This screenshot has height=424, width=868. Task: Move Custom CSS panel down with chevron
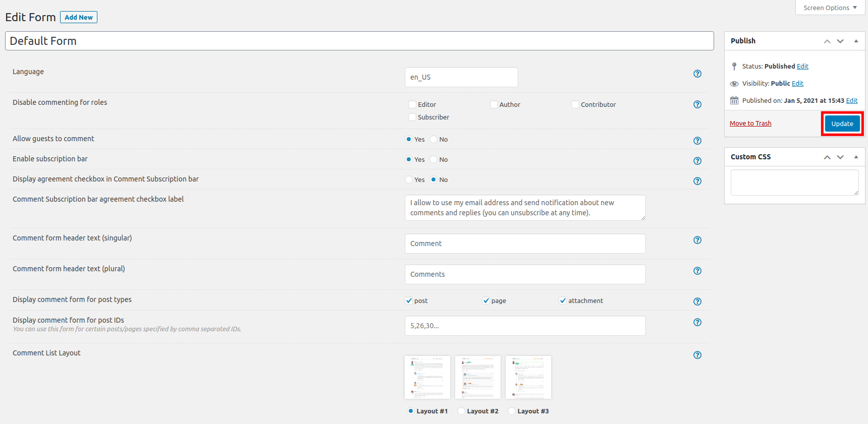click(840, 157)
